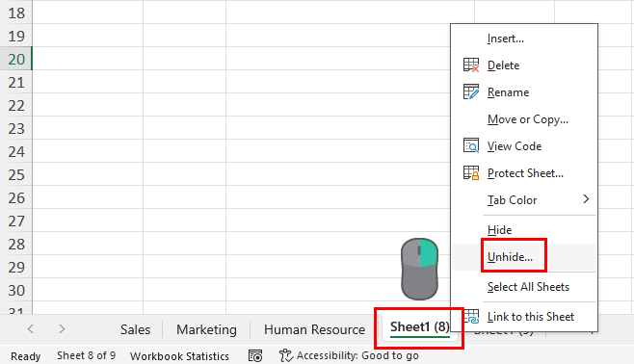Select row header 25
634x364 pixels.
click(x=16, y=174)
